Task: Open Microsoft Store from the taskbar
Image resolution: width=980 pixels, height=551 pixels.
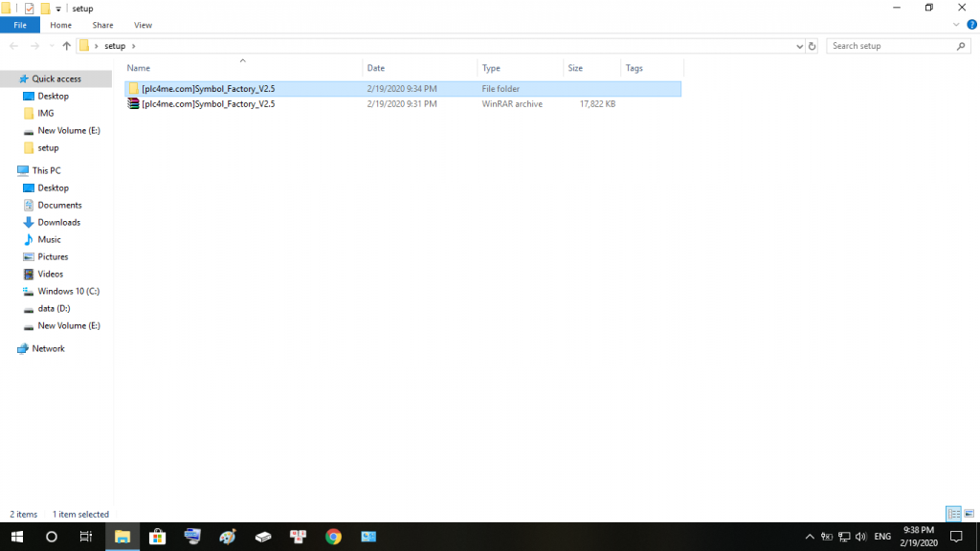Action: 157,537
